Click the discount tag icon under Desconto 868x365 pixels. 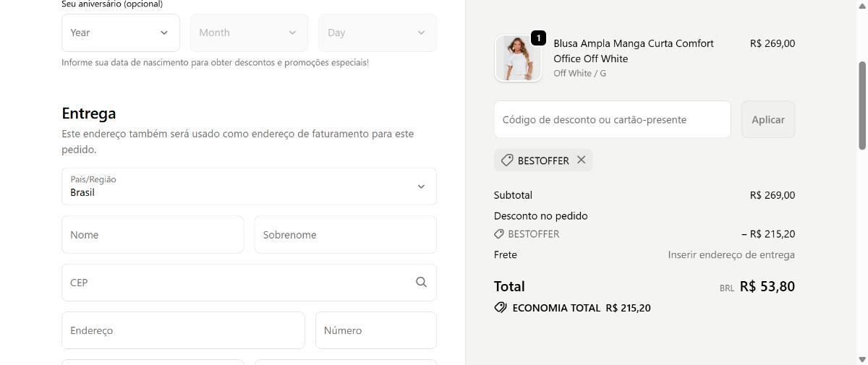click(x=499, y=234)
